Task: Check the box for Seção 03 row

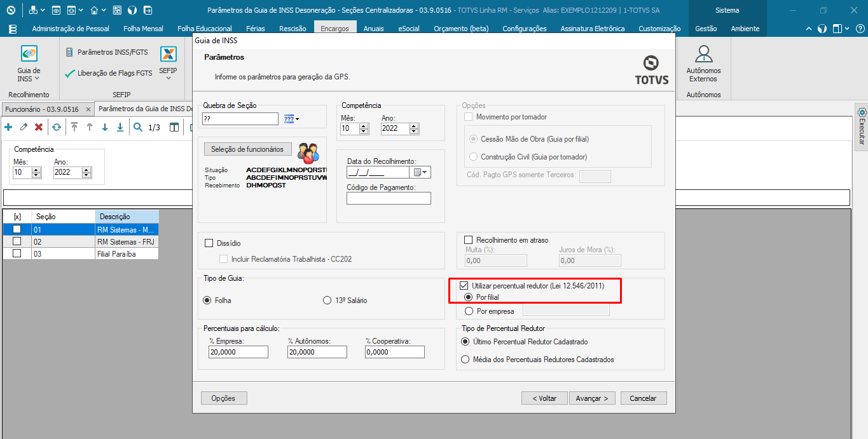Action: point(17,253)
